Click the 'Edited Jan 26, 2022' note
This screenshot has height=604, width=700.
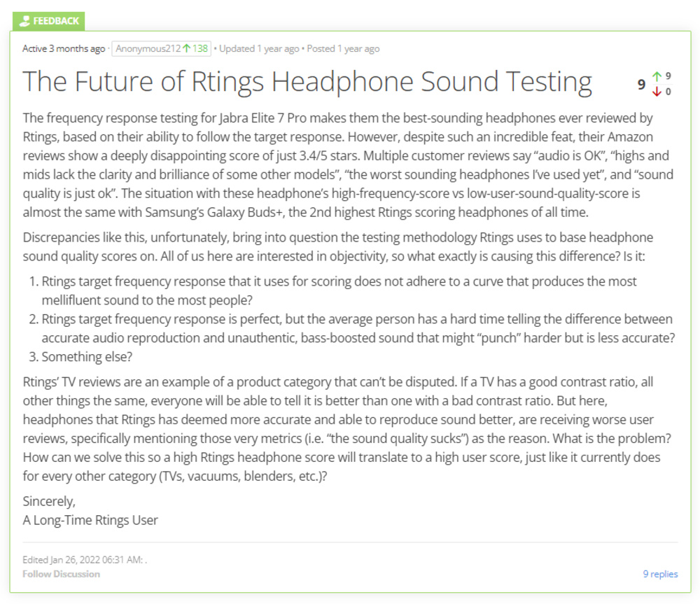83,560
